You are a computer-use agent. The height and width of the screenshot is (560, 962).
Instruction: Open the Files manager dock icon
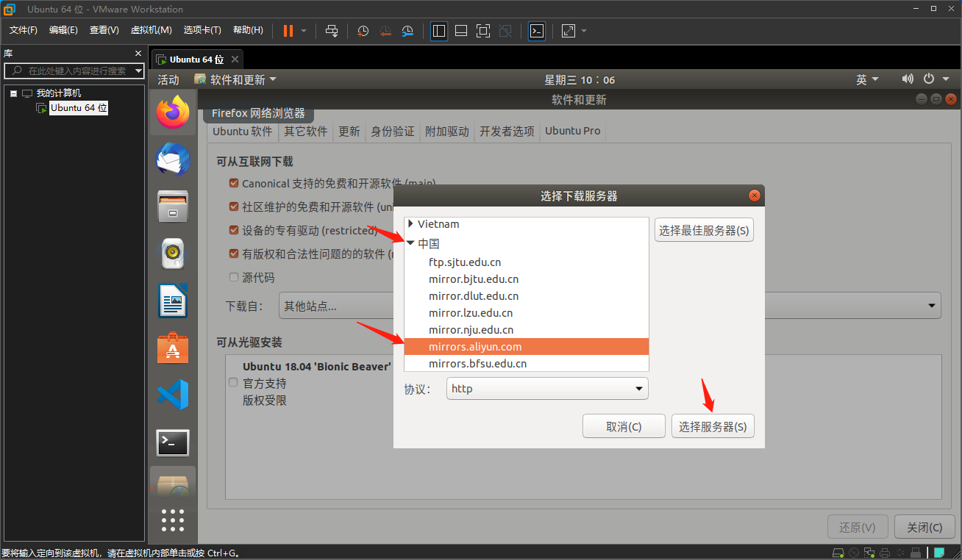point(173,207)
